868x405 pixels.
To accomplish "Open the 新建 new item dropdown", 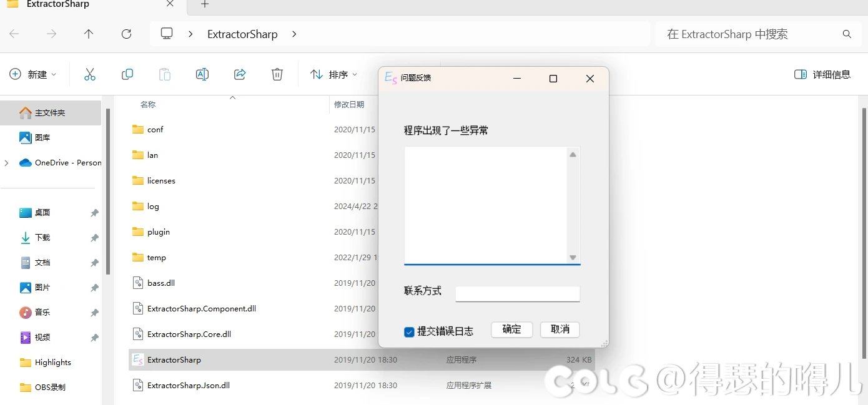I will (32, 74).
